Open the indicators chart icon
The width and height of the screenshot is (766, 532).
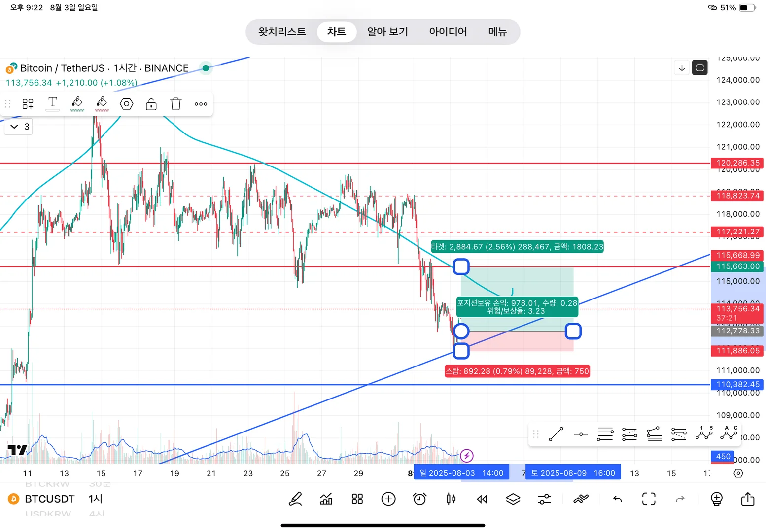click(326, 499)
